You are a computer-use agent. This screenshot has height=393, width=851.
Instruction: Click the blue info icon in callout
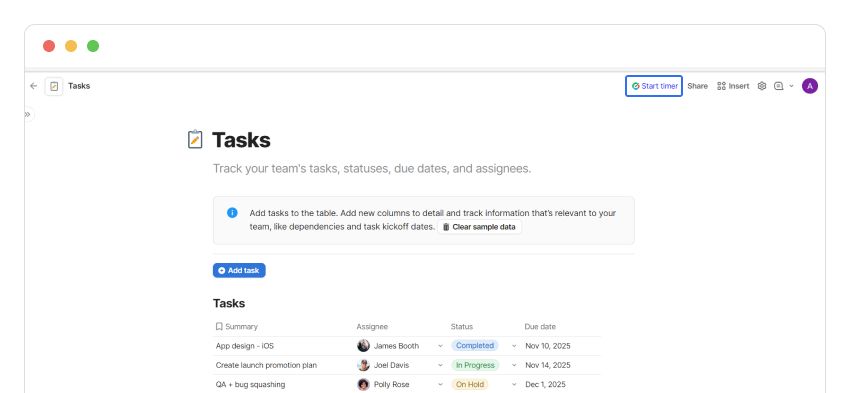[x=232, y=213]
